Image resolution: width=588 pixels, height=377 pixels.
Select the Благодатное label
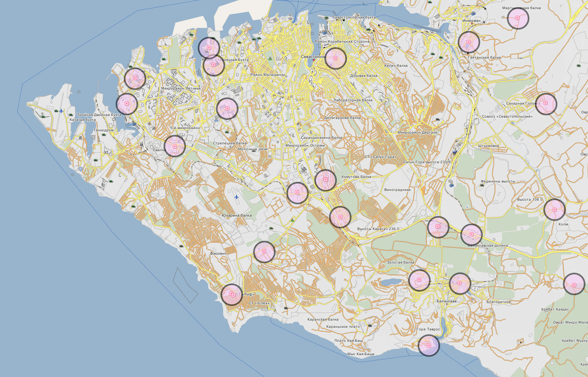(x=499, y=302)
